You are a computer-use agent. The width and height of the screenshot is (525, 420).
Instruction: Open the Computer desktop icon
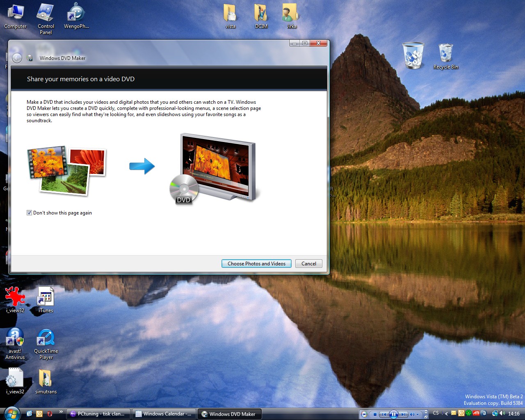15,16
